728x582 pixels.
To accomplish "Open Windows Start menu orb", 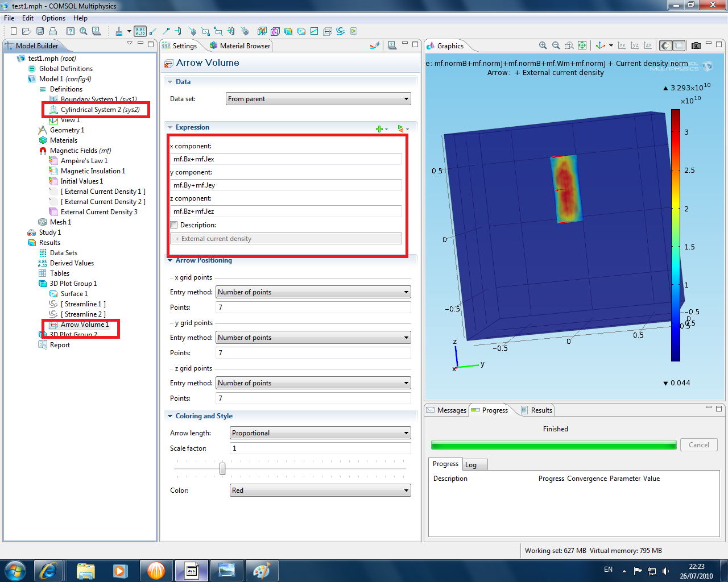I will [x=15, y=571].
